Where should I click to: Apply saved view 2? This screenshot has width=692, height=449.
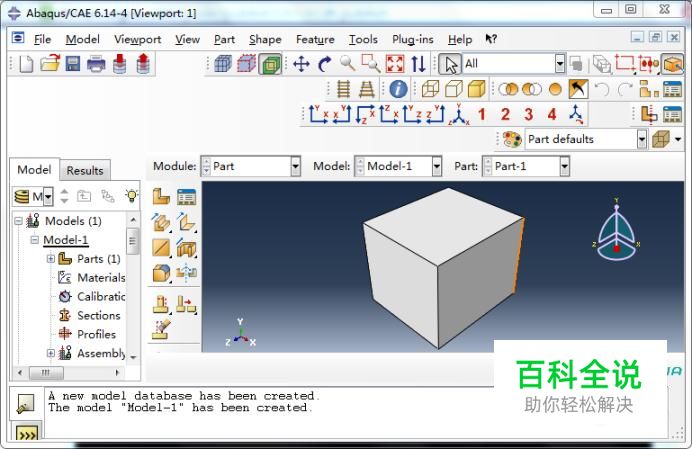point(505,114)
